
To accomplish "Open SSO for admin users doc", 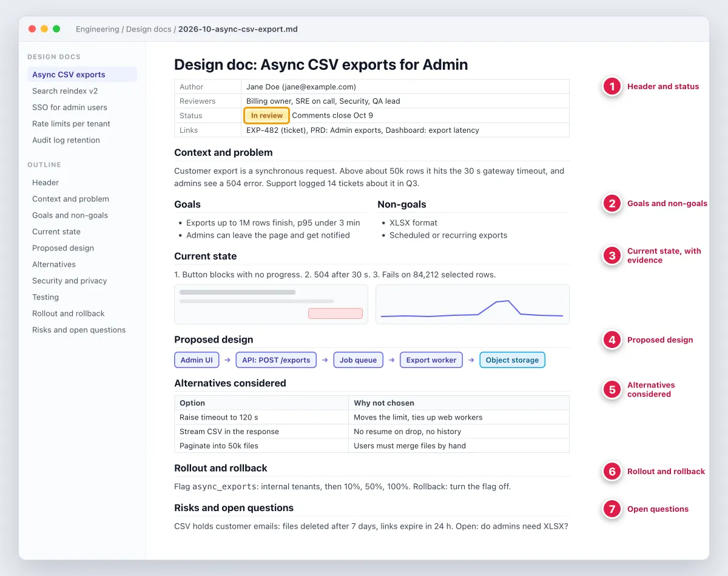I will [70, 107].
